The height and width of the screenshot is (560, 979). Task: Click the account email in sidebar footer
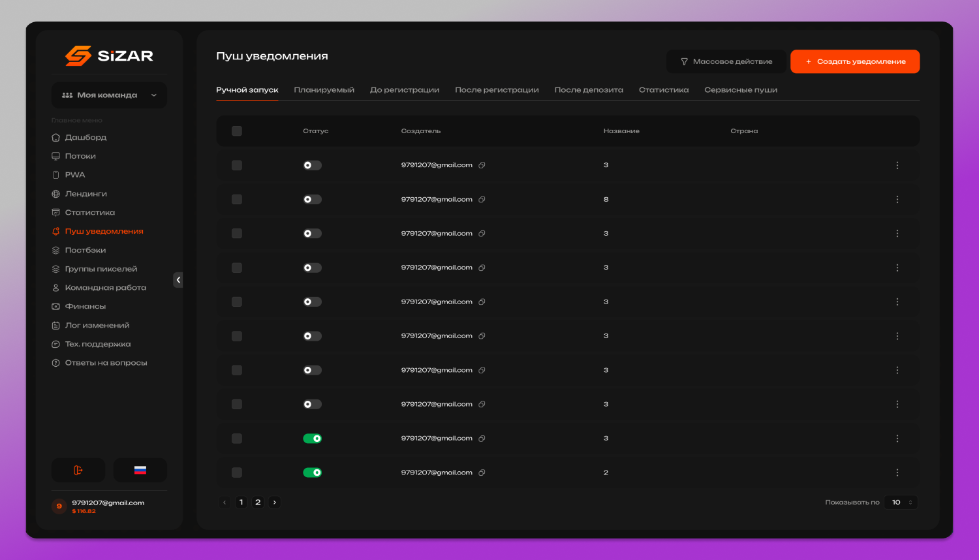108,503
